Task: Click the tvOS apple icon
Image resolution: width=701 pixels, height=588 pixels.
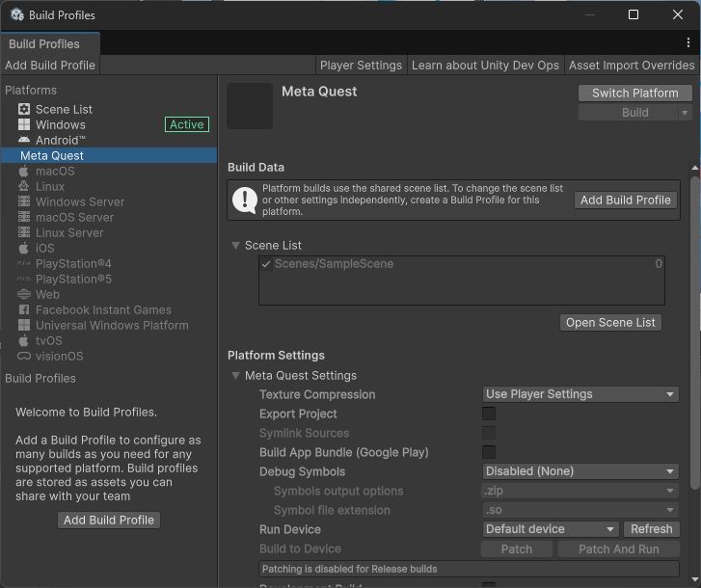Action: 24,340
